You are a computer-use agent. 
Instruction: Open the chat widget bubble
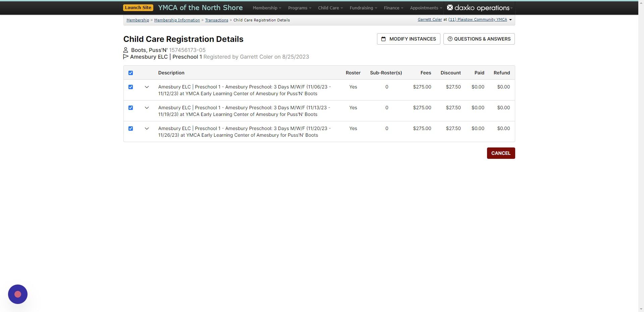click(x=17, y=294)
